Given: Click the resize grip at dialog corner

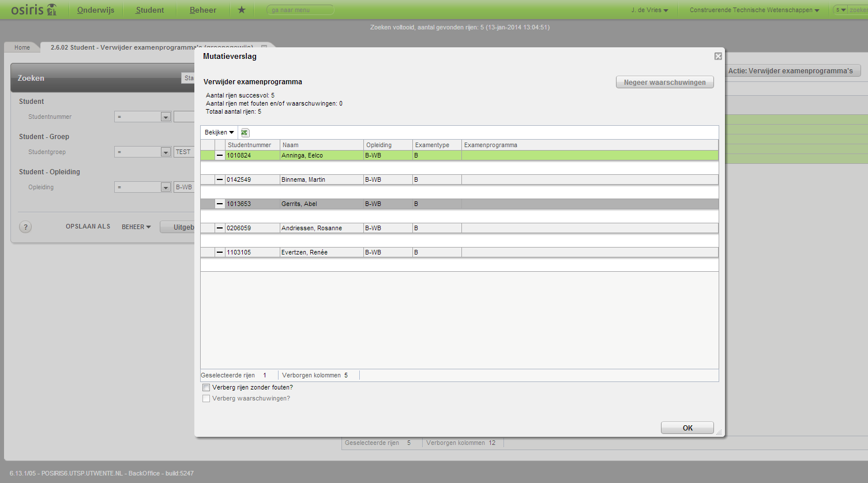Looking at the screenshot, I should 719,432.
